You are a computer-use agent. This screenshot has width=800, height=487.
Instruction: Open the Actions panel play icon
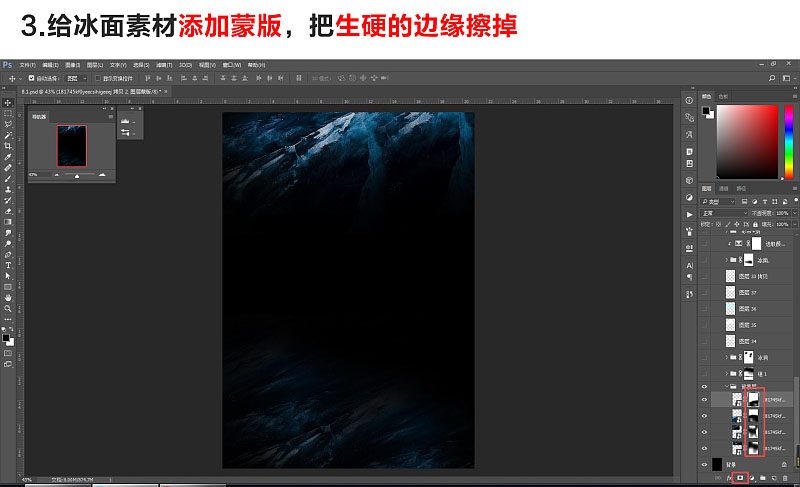[689, 214]
